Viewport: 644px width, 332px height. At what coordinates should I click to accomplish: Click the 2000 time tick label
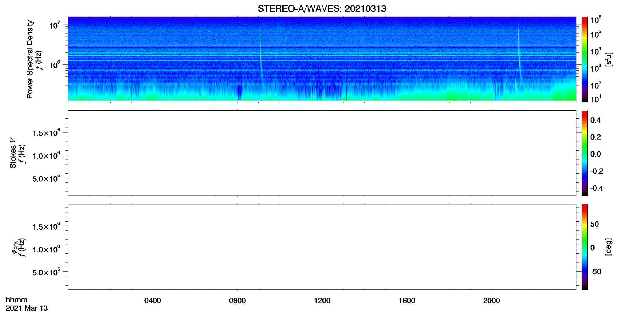tap(492, 301)
